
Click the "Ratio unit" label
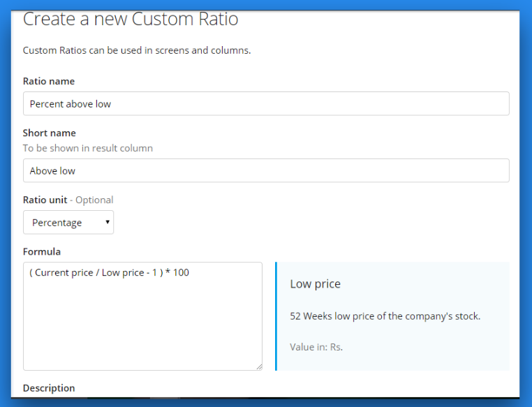(45, 200)
